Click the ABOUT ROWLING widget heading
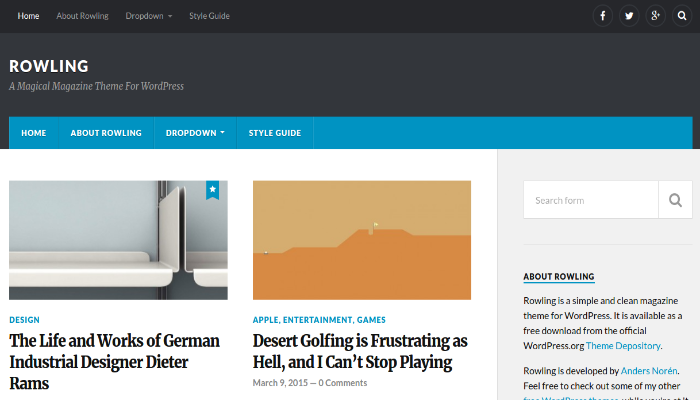 pos(559,277)
